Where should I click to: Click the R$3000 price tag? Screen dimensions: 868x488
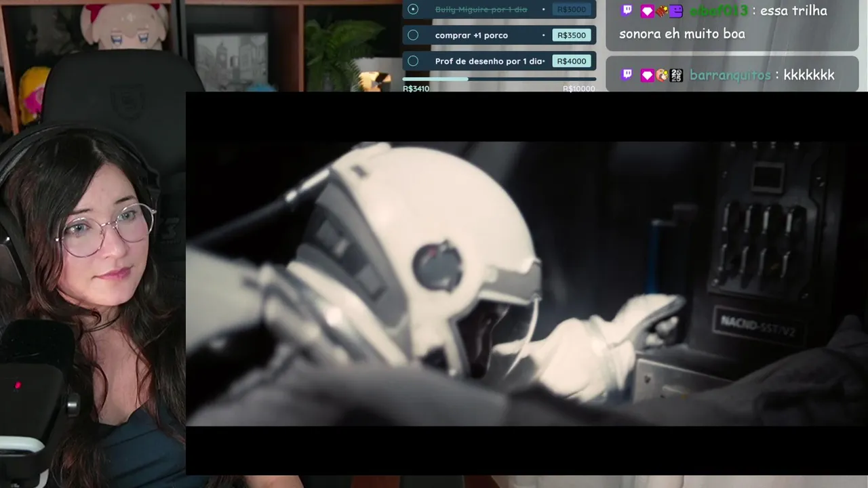pyautogui.click(x=571, y=9)
